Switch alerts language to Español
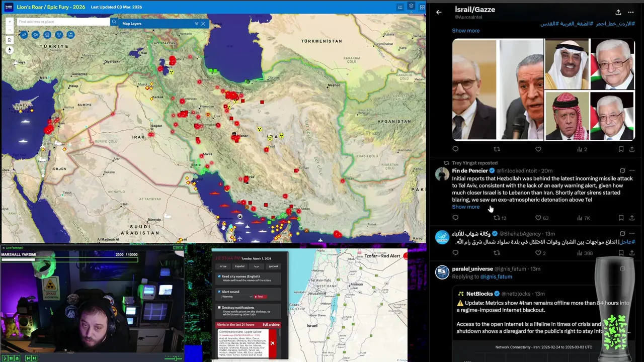This screenshot has height=362, width=644. [x=240, y=266]
